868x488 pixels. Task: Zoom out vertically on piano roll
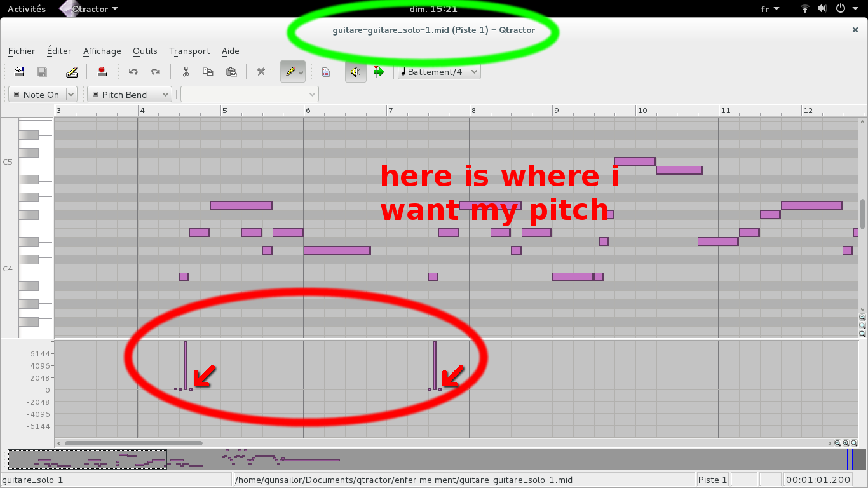coord(862,325)
